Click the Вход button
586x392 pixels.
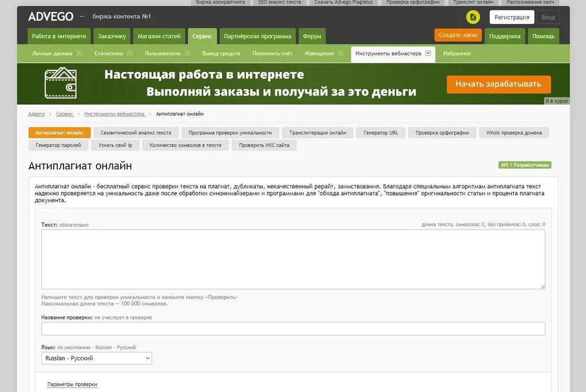tap(548, 17)
